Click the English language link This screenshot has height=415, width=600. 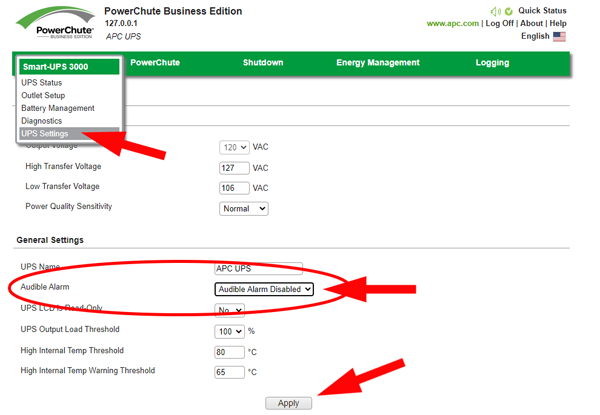pyautogui.click(x=535, y=36)
